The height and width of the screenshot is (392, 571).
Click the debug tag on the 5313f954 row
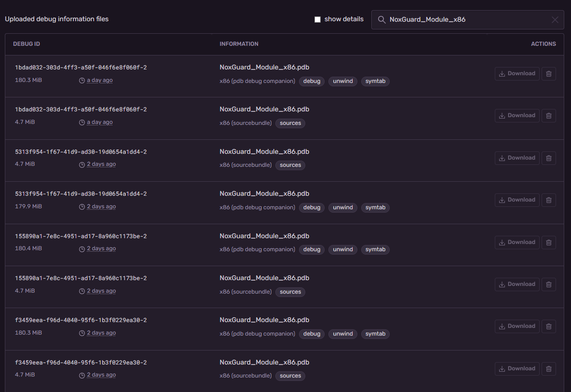click(x=312, y=207)
